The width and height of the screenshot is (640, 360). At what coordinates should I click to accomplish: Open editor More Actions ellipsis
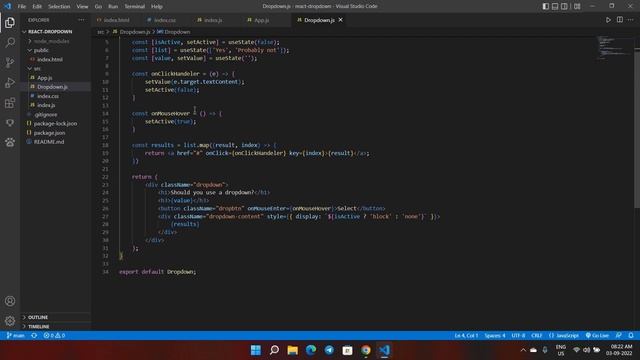coord(631,20)
